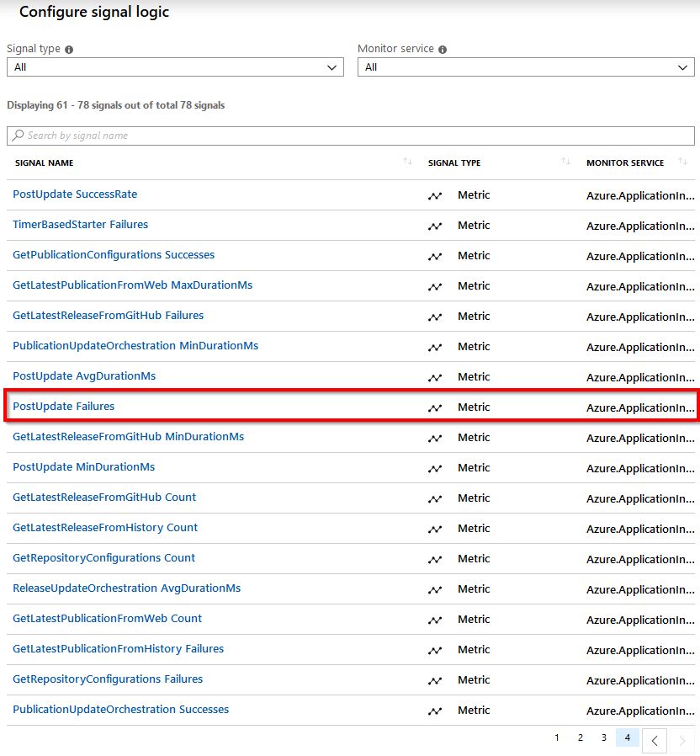Select the PostUpdate SuccessRate signal
Screen dimensions: 700x756
[75, 194]
